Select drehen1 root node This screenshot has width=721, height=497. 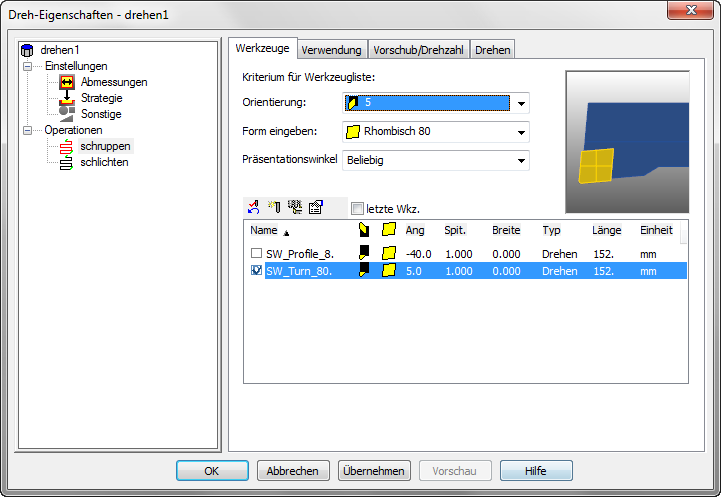click(x=60, y=50)
